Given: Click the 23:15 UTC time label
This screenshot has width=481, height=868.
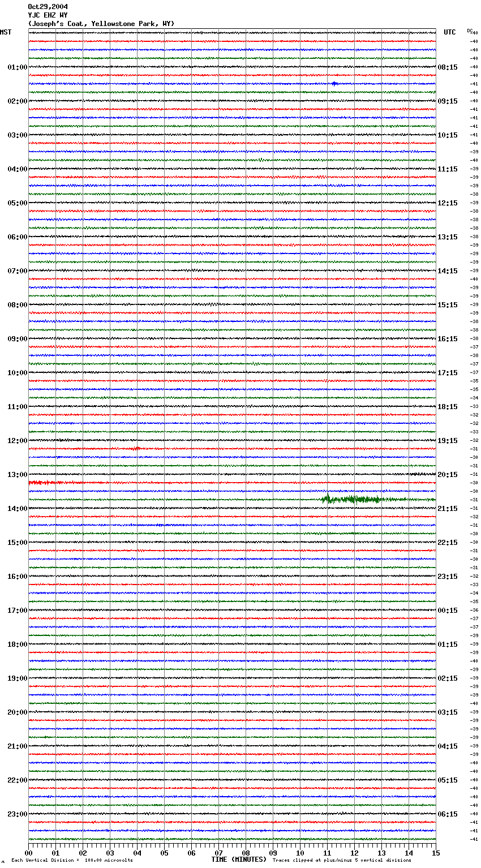Looking at the screenshot, I should click(448, 577).
